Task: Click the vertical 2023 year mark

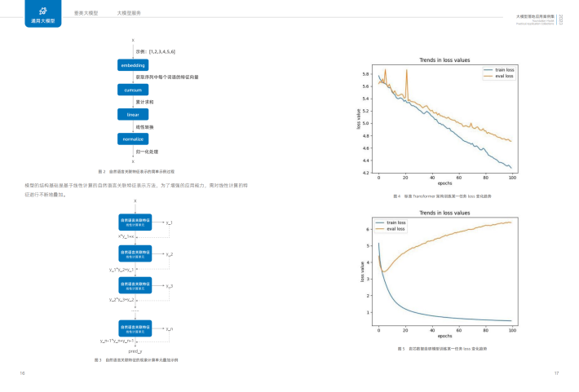Action: click(x=560, y=20)
